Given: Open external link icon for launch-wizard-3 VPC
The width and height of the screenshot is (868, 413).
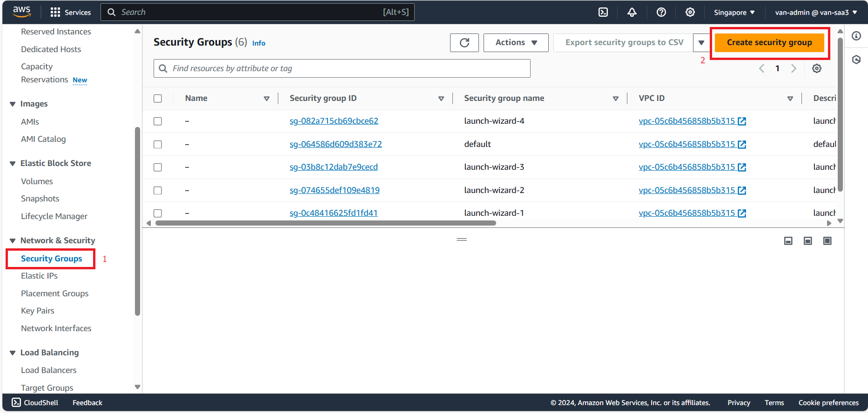Looking at the screenshot, I should pos(742,167).
